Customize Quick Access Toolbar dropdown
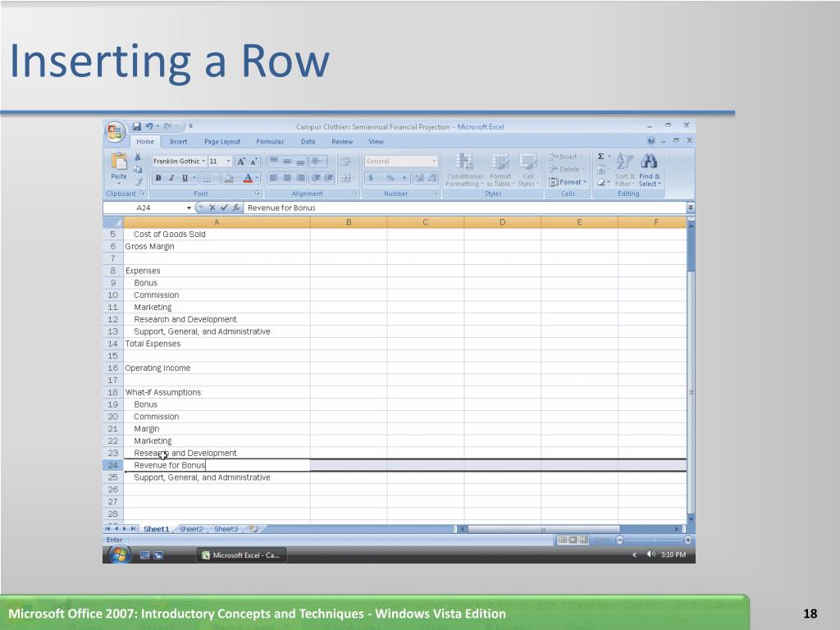Screen dimensions: 840x630 point(190,126)
